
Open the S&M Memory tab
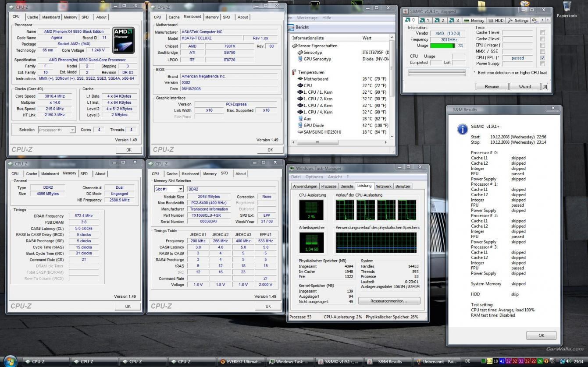[x=474, y=20]
